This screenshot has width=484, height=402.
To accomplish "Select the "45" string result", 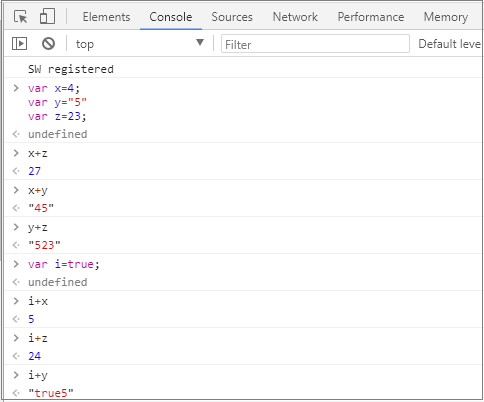I will pyautogui.click(x=41, y=208).
